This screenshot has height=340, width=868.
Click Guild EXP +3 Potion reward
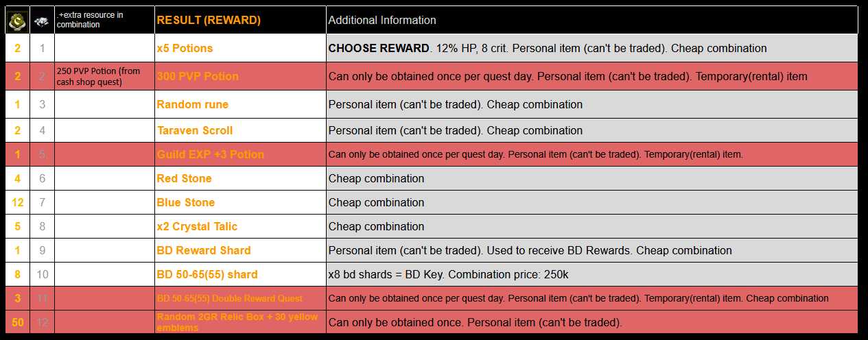click(210, 155)
